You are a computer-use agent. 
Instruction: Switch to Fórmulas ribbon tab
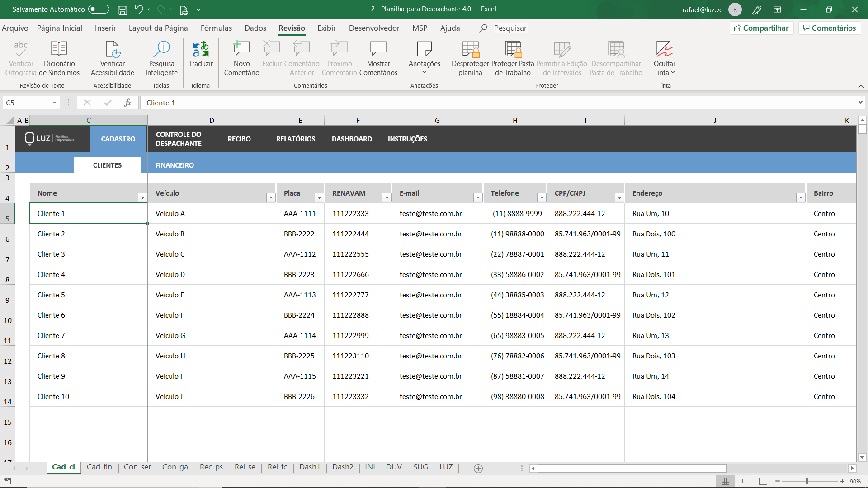coord(216,28)
